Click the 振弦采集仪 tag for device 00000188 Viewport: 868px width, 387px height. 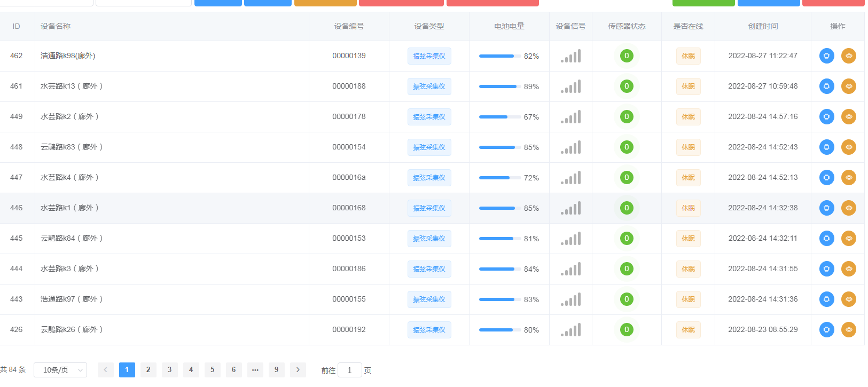click(x=429, y=86)
